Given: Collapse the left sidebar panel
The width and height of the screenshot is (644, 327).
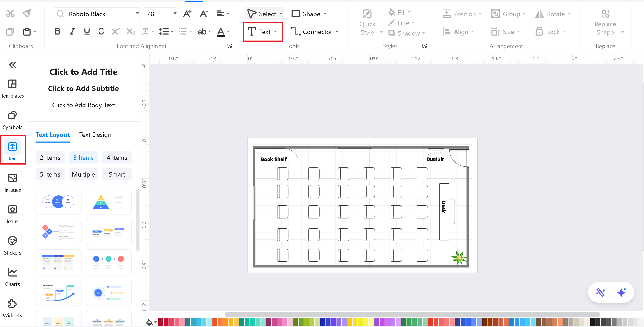Looking at the screenshot, I should 13,65.
